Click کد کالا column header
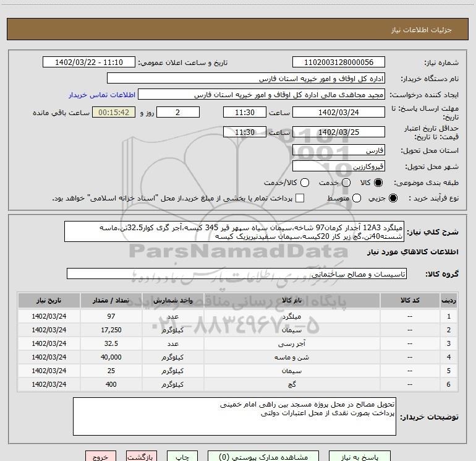Viewport: 476px width, 461px height. [x=410, y=300]
